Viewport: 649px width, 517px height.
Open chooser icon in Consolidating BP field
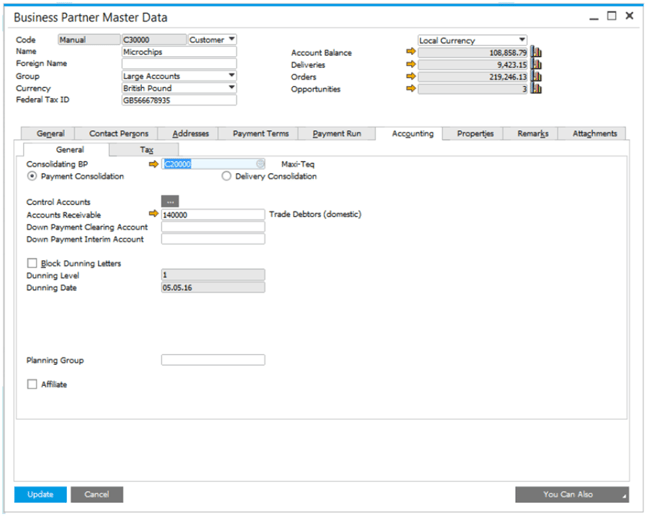pyautogui.click(x=260, y=164)
